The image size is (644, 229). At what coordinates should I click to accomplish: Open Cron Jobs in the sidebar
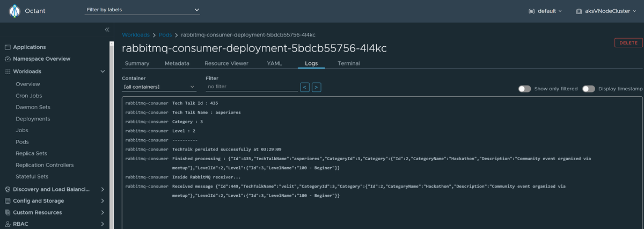(29, 96)
